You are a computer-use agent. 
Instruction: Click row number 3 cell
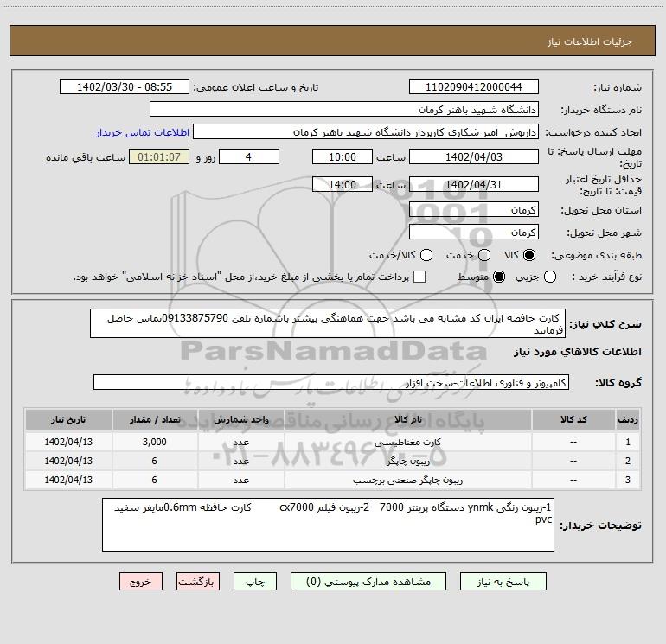tap(628, 480)
